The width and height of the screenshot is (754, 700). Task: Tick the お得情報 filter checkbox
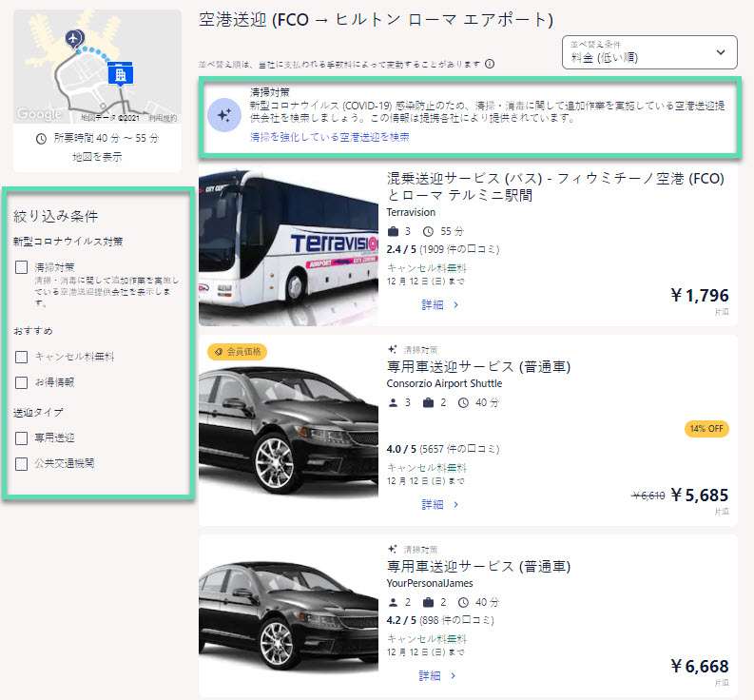click(21, 382)
